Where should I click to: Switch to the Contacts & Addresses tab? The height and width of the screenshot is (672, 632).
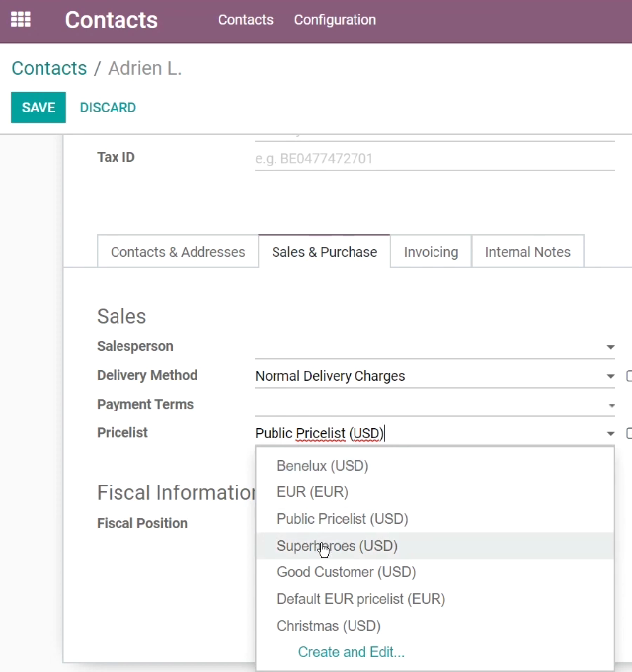point(178,252)
